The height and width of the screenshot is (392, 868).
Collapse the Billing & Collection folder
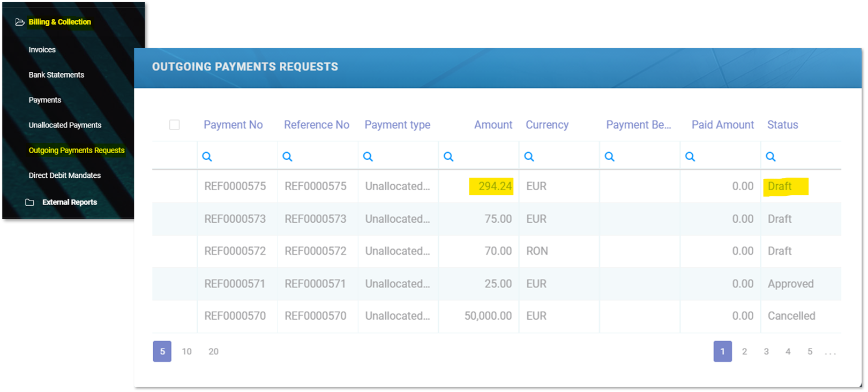(x=59, y=22)
